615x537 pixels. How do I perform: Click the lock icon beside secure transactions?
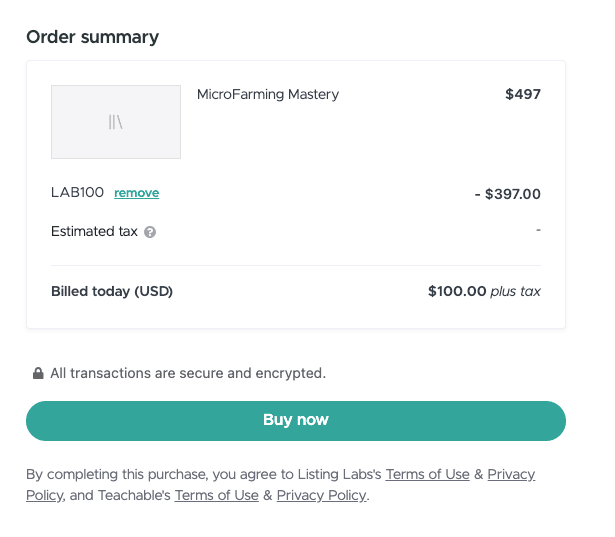pyautogui.click(x=38, y=374)
